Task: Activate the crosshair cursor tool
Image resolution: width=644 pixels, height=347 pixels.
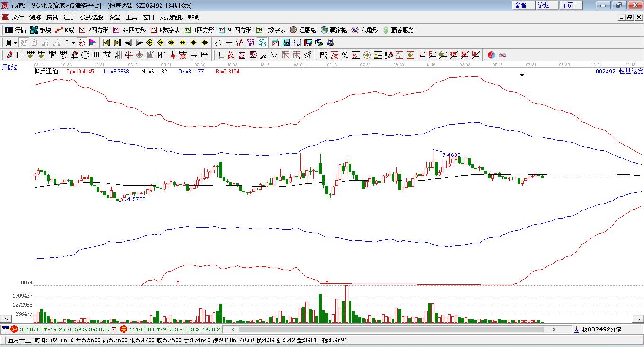Action: (229, 43)
